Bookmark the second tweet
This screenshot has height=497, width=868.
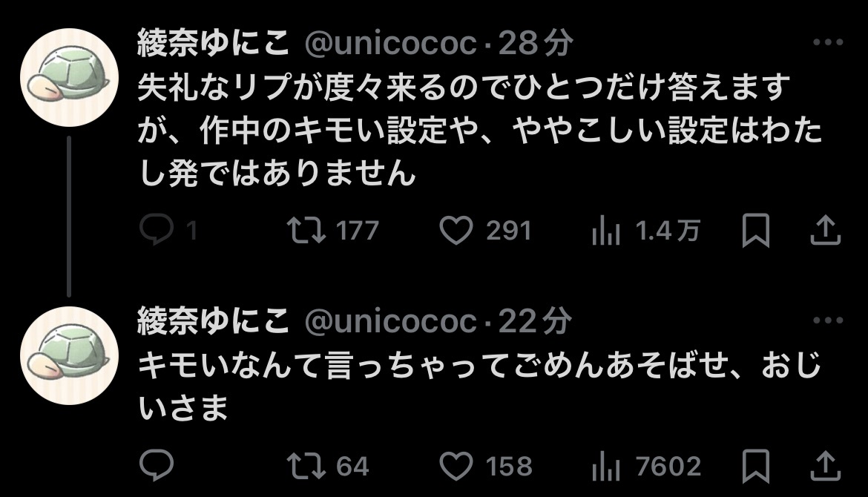click(x=756, y=466)
